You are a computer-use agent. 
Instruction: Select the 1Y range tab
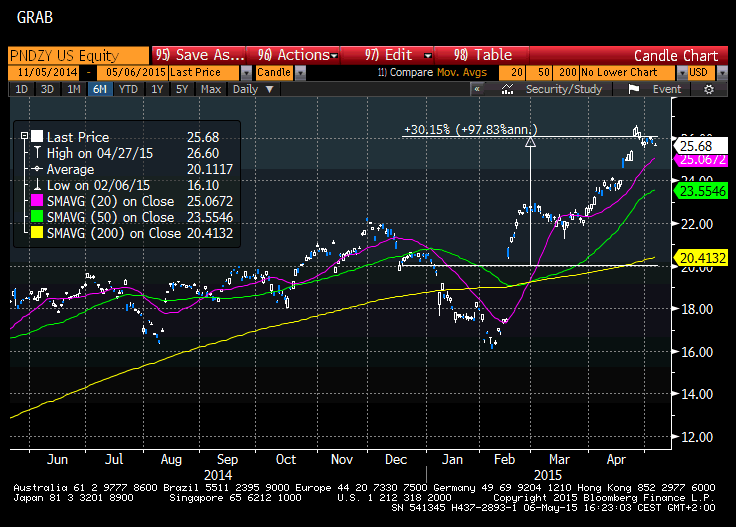(157, 89)
